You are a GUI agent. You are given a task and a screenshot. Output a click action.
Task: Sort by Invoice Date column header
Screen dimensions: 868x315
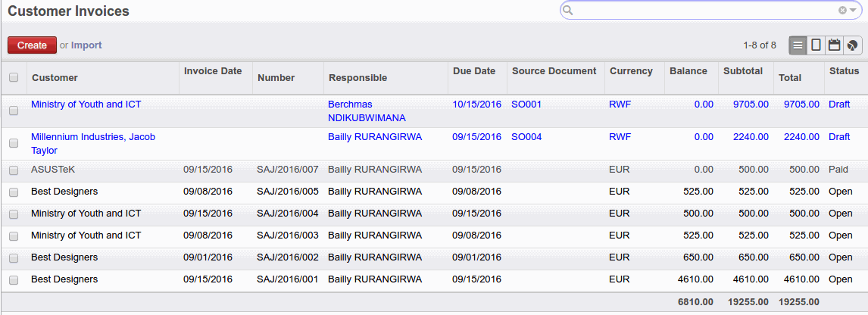213,71
